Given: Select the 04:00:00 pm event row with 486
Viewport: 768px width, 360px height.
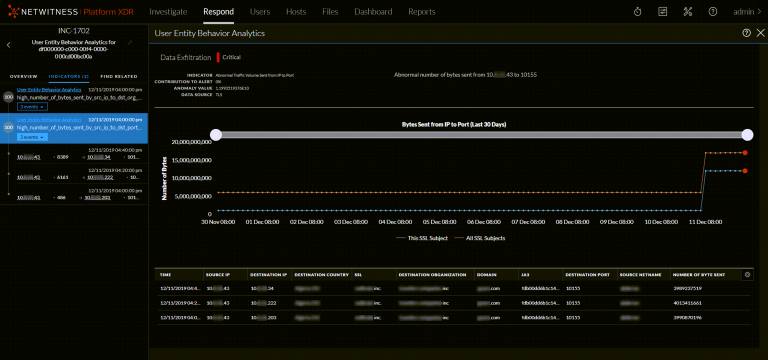Looking at the screenshot, I should click(74, 194).
